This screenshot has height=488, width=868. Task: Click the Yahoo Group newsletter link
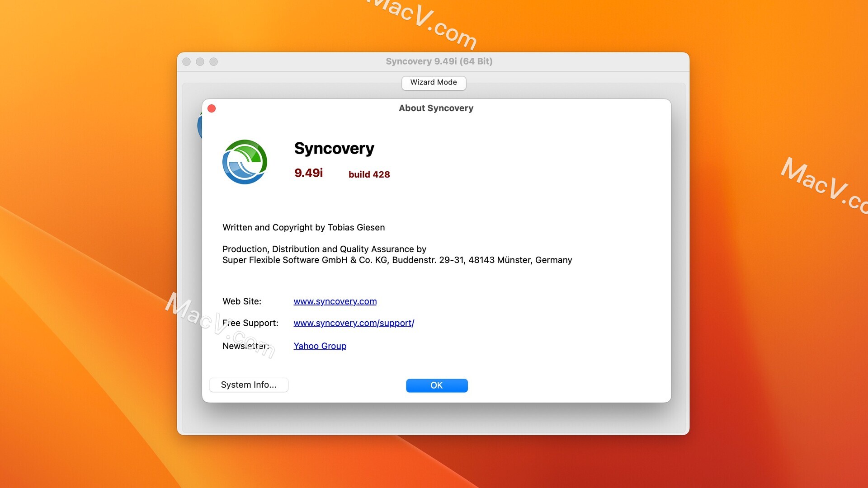(320, 346)
